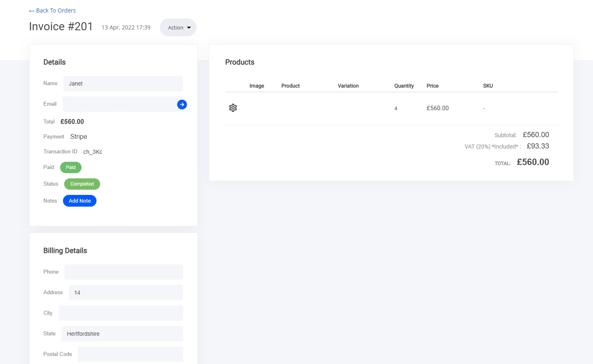Click the Variation column header

click(348, 86)
